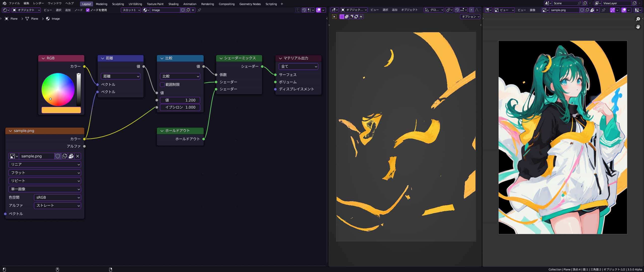Uncheck the ノードを使用 checkbox
Screen dimensions: 644x272
88,10
